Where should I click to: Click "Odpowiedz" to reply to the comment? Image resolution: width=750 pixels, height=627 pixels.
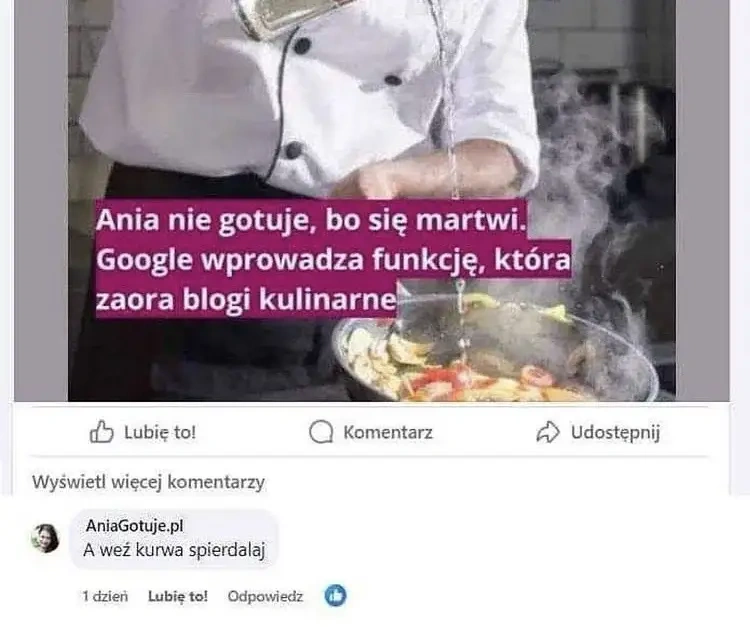[x=265, y=596]
